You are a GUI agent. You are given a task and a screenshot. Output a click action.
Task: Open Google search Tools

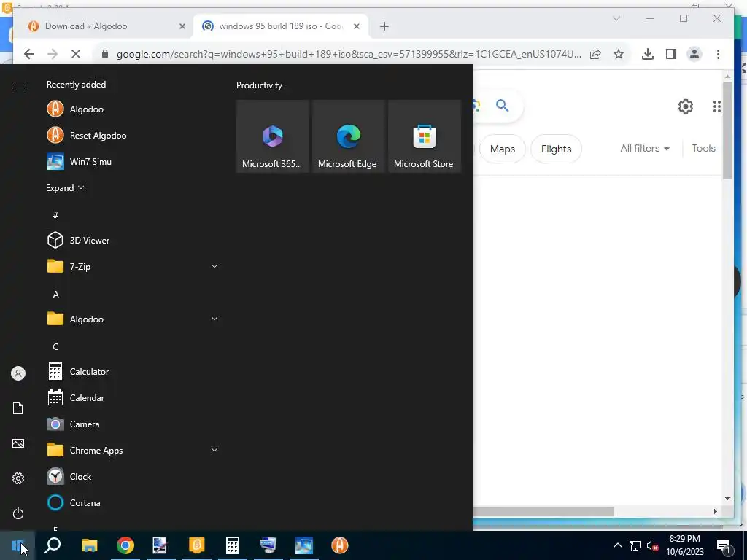click(x=704, y=148)
